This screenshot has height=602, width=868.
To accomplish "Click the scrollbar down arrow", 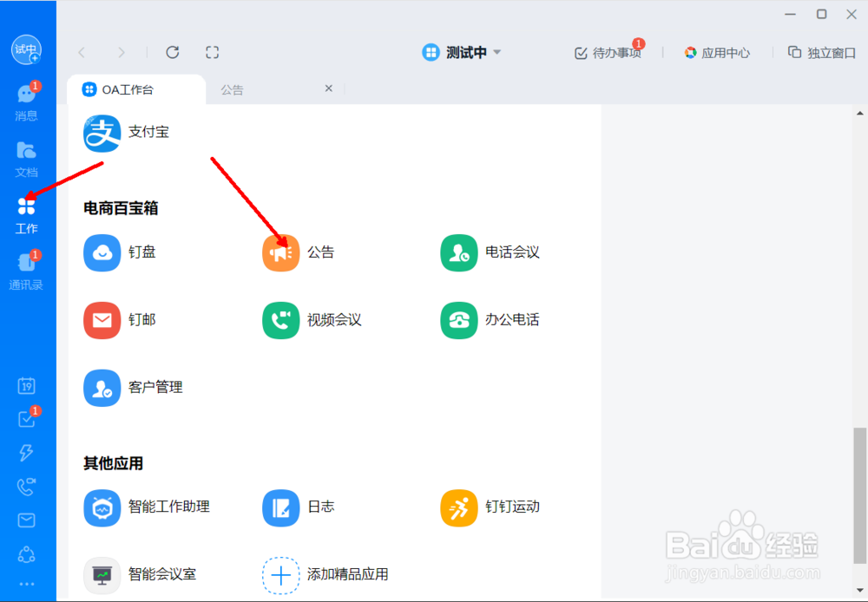I will click(859, 591).
